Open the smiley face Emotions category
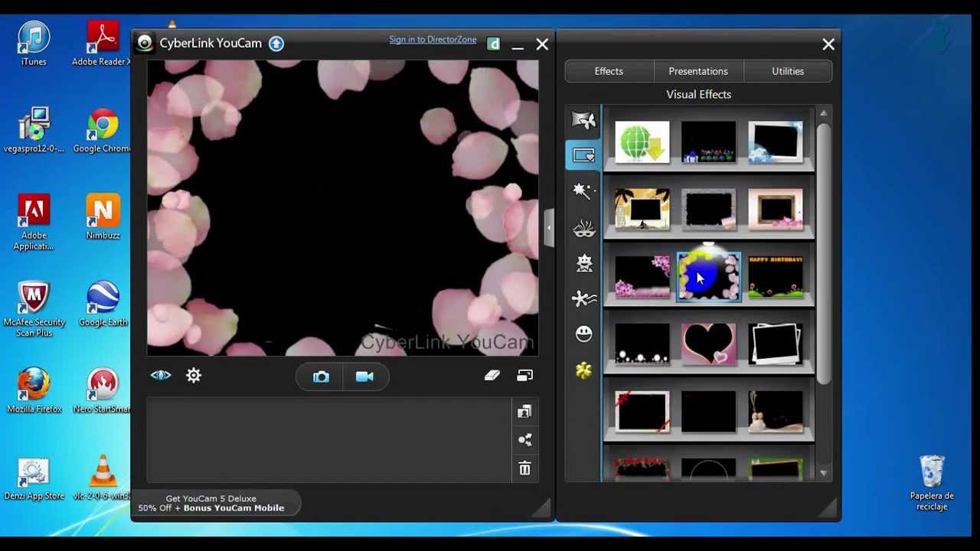 pos(584,334)
